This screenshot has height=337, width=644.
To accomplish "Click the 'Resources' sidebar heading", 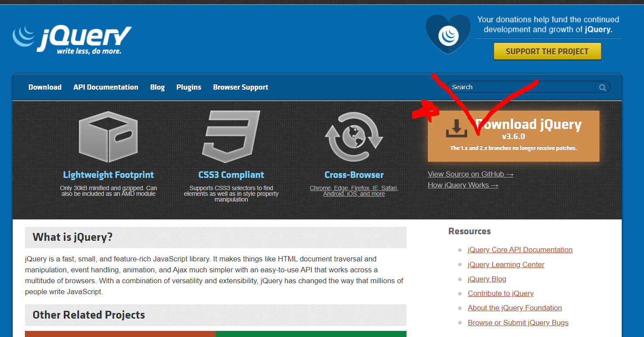I will [x=469, y=231].
